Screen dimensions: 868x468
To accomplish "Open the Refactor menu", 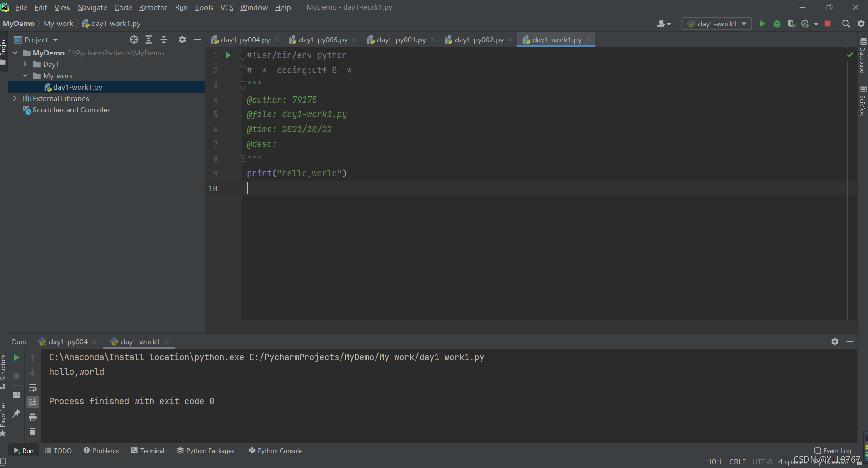I will point(153,7).
